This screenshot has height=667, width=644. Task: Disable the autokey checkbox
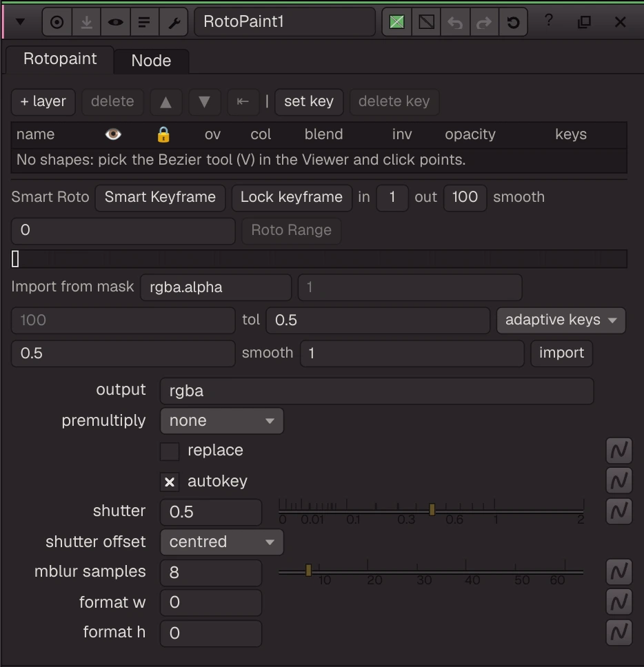pos(170,482)
